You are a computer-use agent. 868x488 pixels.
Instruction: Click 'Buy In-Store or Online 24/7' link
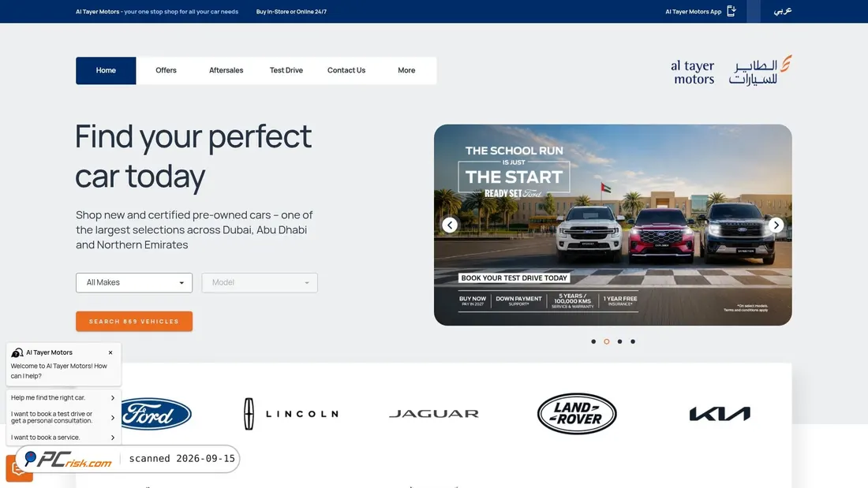[x=291, y=12]
